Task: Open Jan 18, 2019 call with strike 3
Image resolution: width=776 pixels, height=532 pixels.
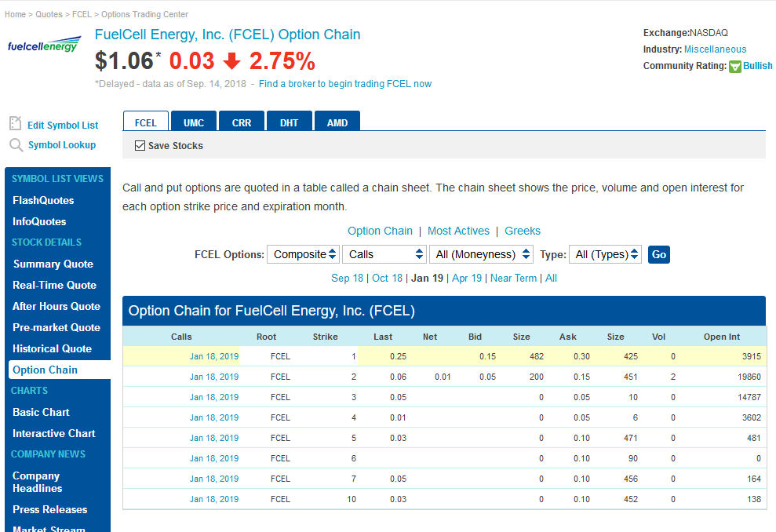Action: (x=213, y=397)
